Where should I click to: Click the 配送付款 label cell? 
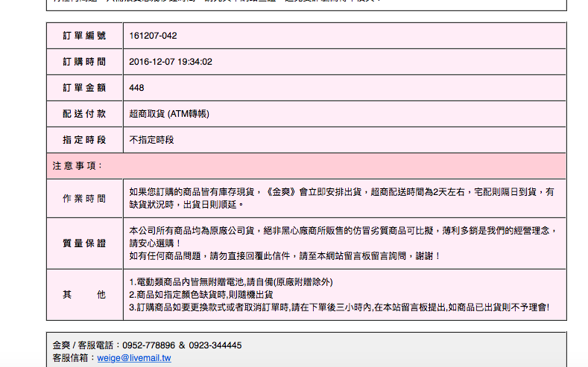[84, 114]
